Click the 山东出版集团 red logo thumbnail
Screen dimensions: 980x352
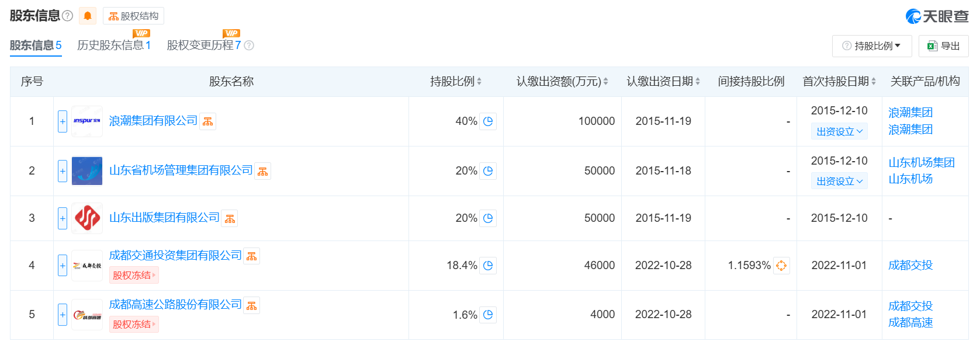[x=87, y=218]
